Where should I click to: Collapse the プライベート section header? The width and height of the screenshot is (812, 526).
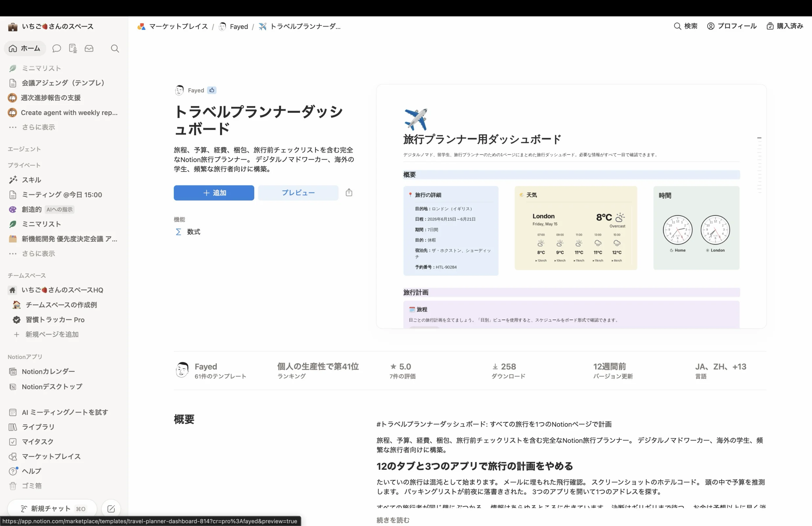24,165
